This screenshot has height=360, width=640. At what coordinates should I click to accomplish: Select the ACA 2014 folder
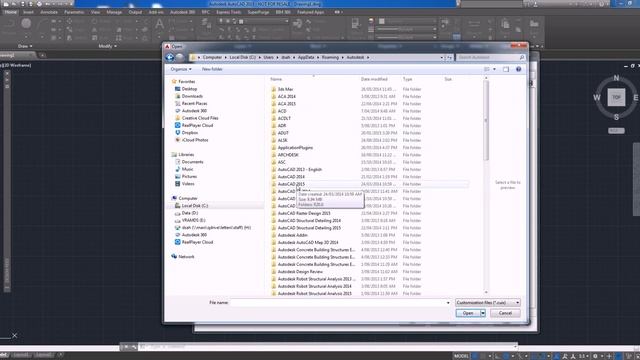[x=287, y=97]
